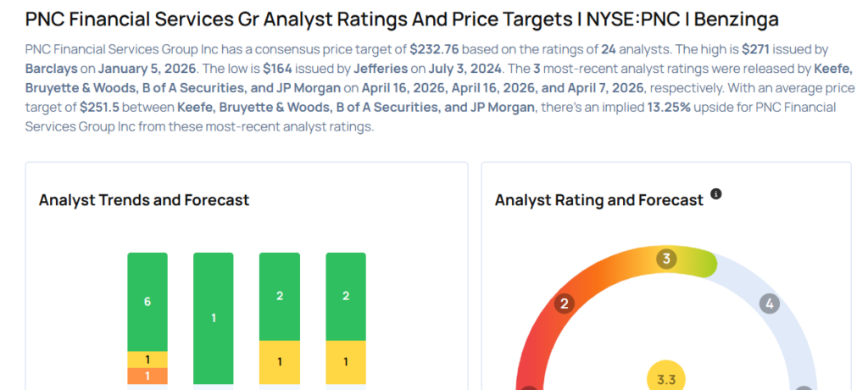Select the gauge marker numbered 3
This screenshot has width=868, height=390.
pos(667,259)
